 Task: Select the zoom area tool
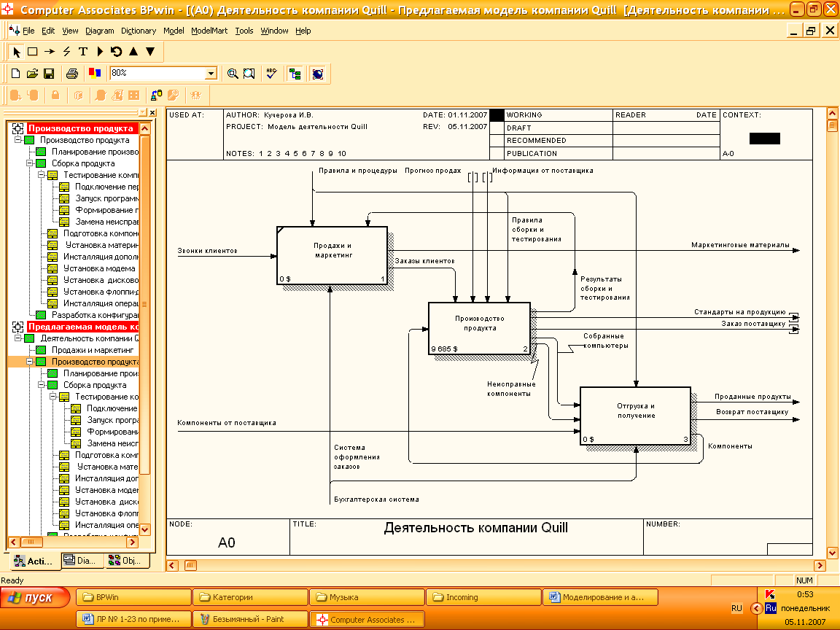(249, 74)
